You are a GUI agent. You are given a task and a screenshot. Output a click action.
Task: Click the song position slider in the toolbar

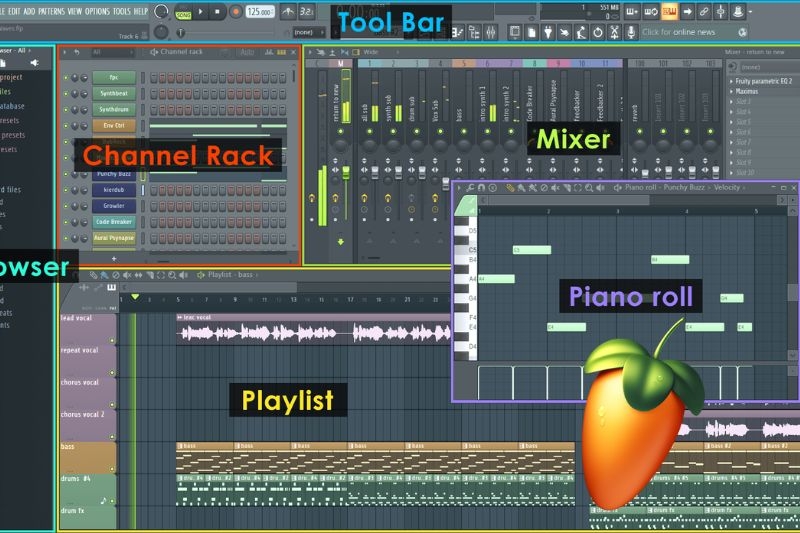pos(230,33)
